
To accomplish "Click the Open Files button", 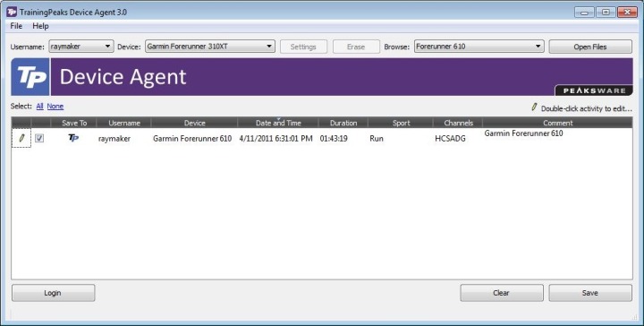I will click(590, 47).
